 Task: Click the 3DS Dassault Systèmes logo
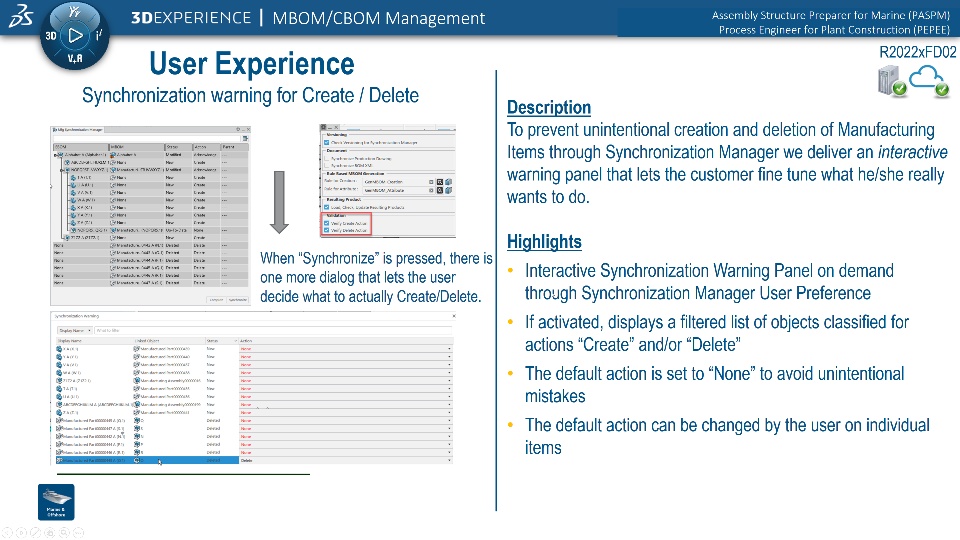pyautogui.click(x=20, y=17)
